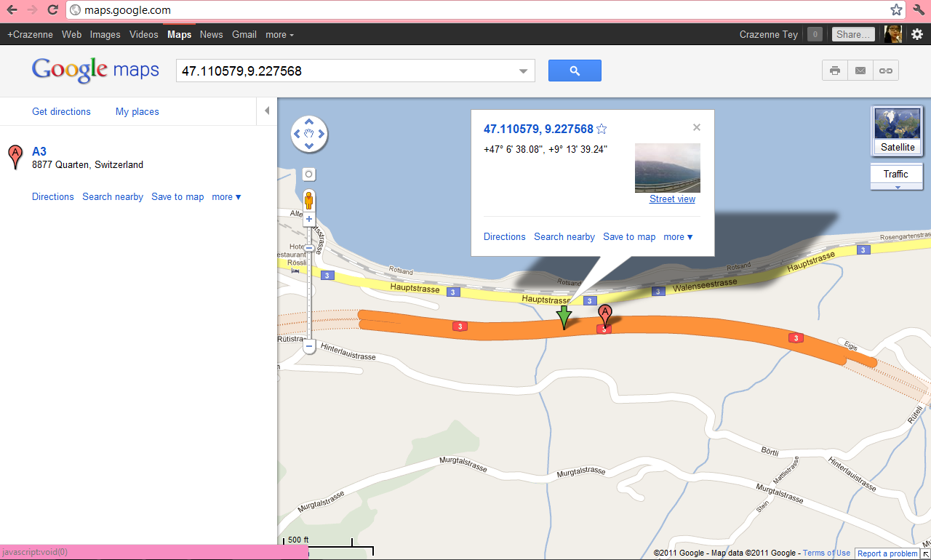Click A3 result title
The image size is (931, 560).
pyautogui.click(x=39, y=151)
